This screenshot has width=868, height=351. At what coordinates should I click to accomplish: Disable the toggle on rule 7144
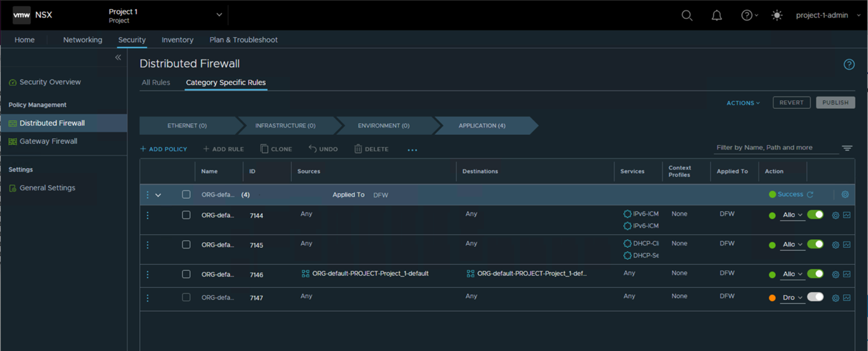815,214
